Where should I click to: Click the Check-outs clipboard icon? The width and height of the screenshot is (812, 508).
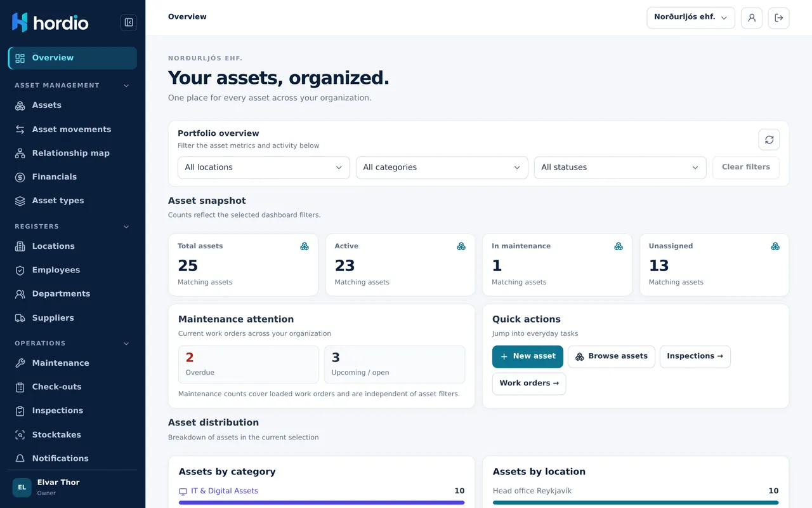(20, 387)
